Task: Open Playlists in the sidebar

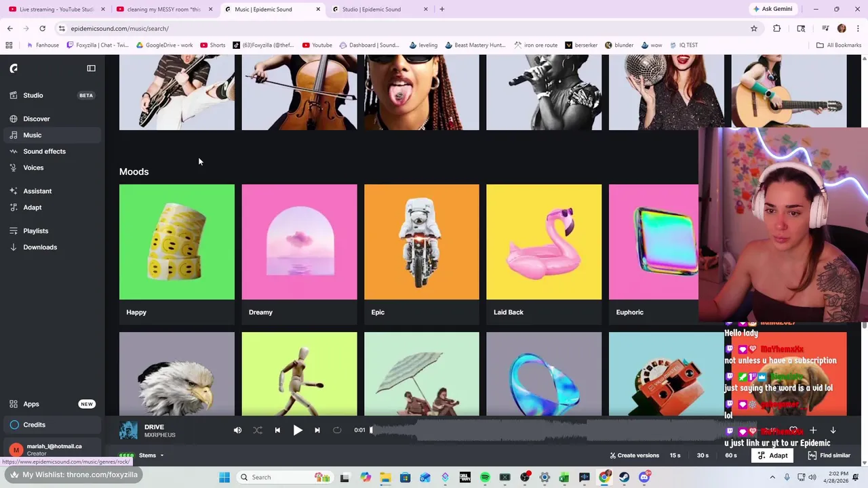Action: [x=36, y=231]
